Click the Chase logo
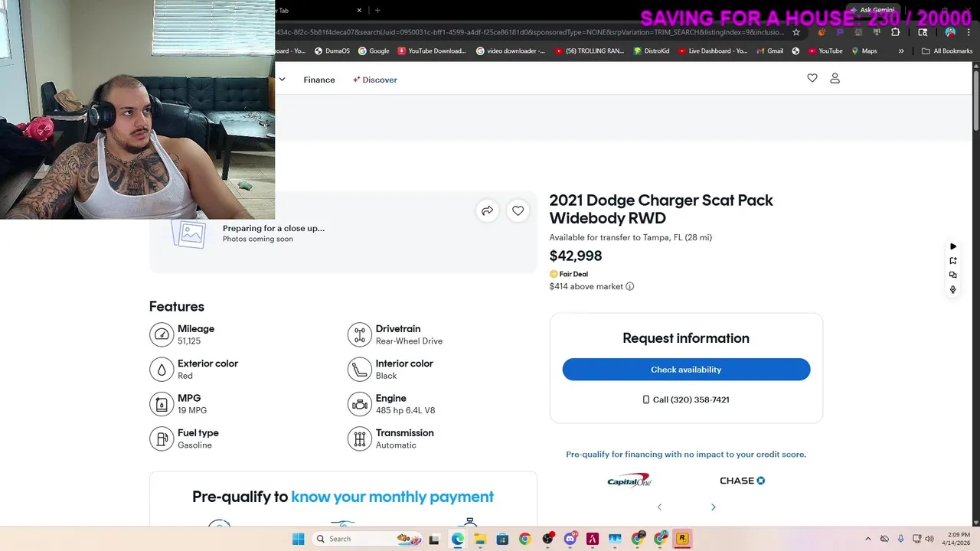The image size is (980, 551). [x=743, y=481]
